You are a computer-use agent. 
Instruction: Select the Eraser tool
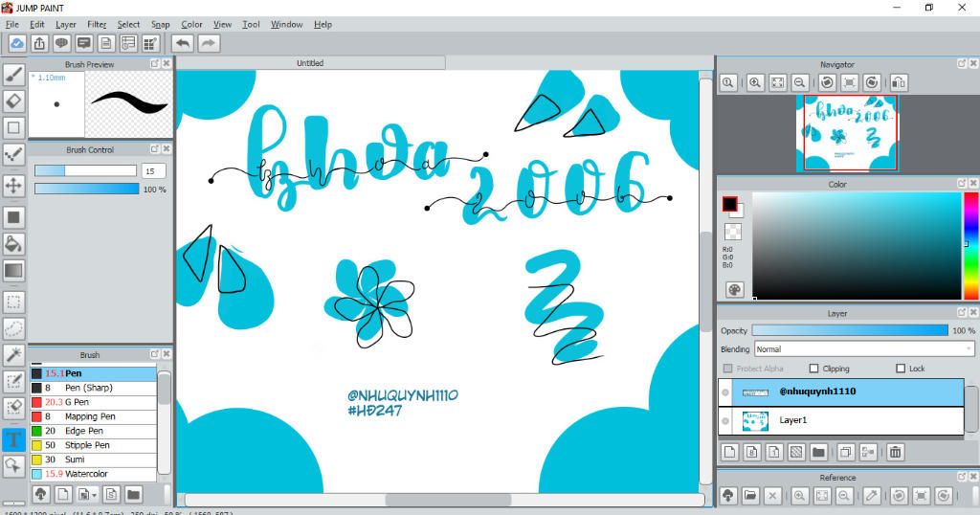point(13,101)
